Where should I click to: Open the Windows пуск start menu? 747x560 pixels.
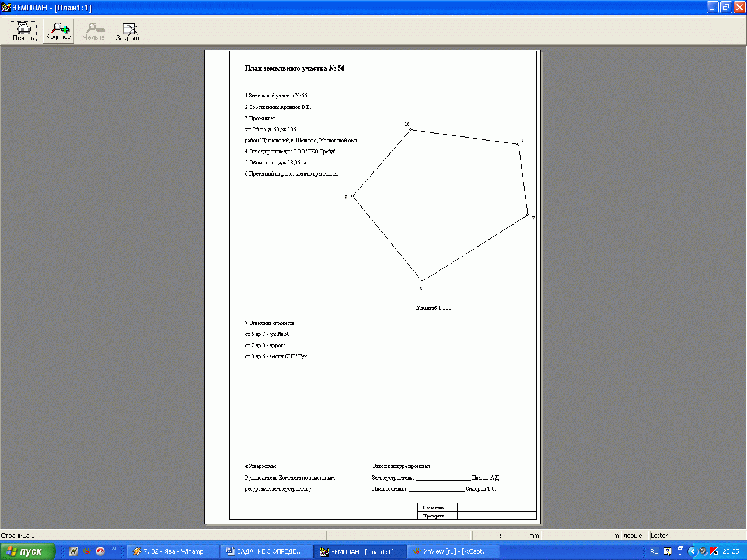pos(27,551)
